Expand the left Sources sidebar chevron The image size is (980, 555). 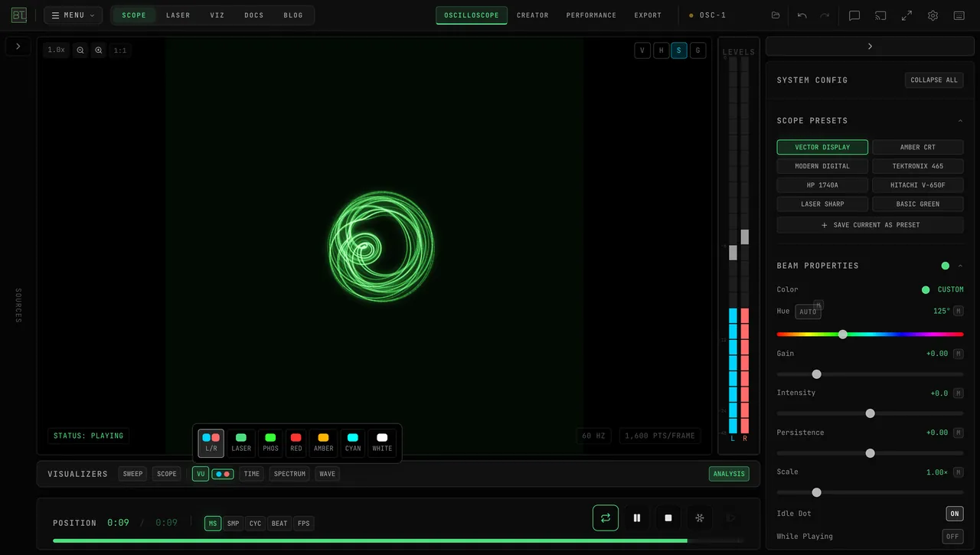pos(18,46)
